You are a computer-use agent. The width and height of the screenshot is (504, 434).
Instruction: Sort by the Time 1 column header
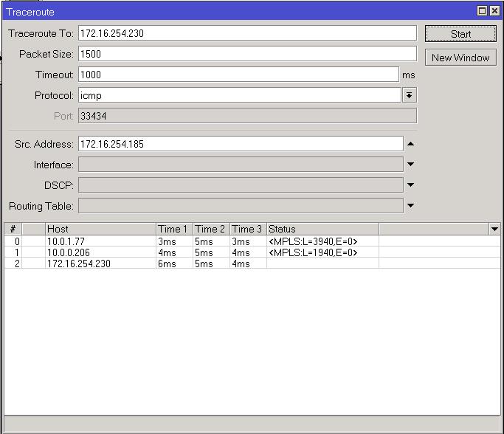tap(174, 229)
